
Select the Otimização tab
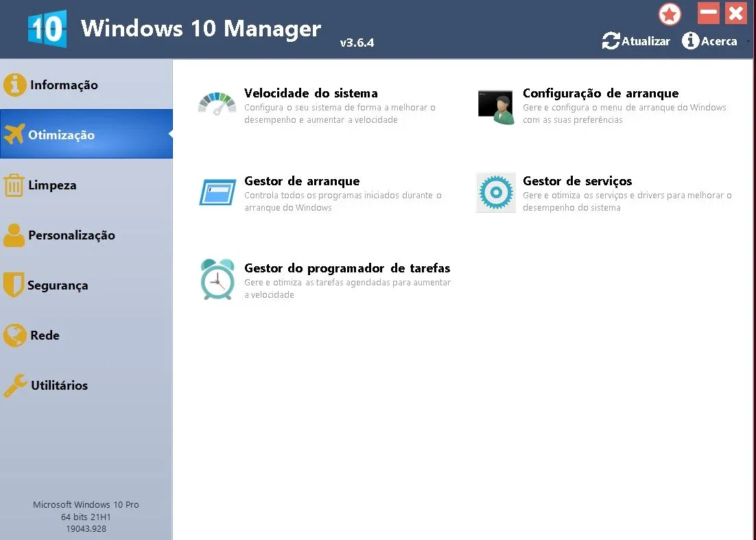pyautogui.click(x=86, y=134)
